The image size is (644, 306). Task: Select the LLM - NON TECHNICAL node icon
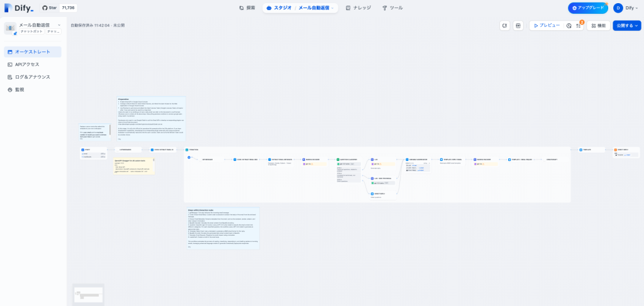(x=372, y=178)
